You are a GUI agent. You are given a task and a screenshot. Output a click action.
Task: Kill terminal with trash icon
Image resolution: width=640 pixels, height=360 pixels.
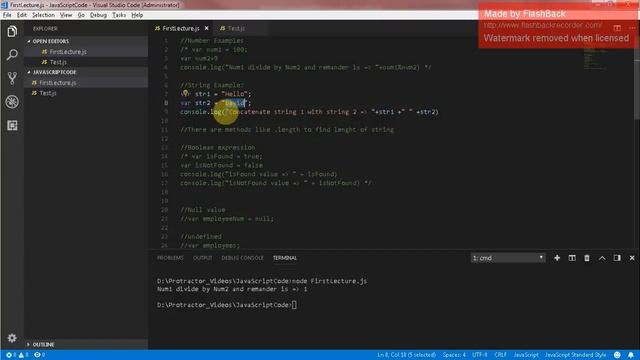click(x=587, y=258)
